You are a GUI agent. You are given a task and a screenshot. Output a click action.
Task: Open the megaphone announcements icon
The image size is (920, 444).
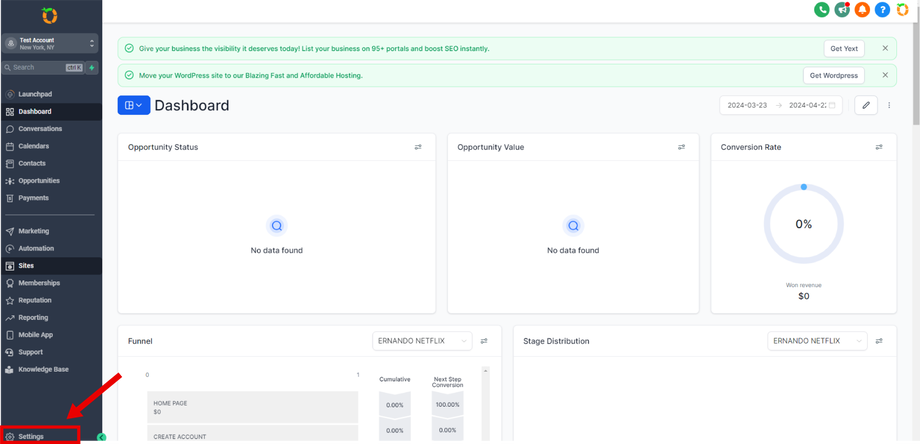click(842, 10)
